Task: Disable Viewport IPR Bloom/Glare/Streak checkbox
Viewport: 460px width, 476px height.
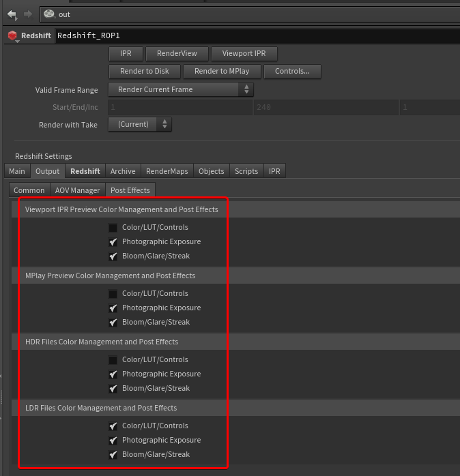Action: 113,256
